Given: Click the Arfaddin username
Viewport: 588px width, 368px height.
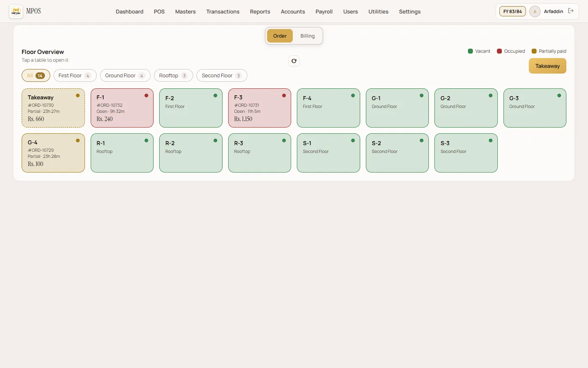Looking at the screenshot, I should (553, 11).
